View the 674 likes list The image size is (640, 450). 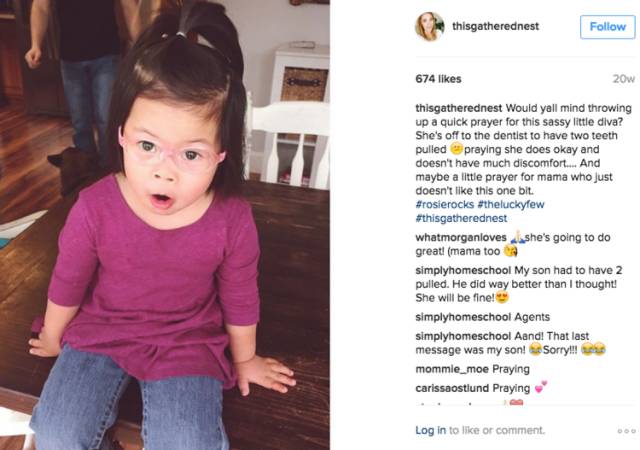pos(438,79)
